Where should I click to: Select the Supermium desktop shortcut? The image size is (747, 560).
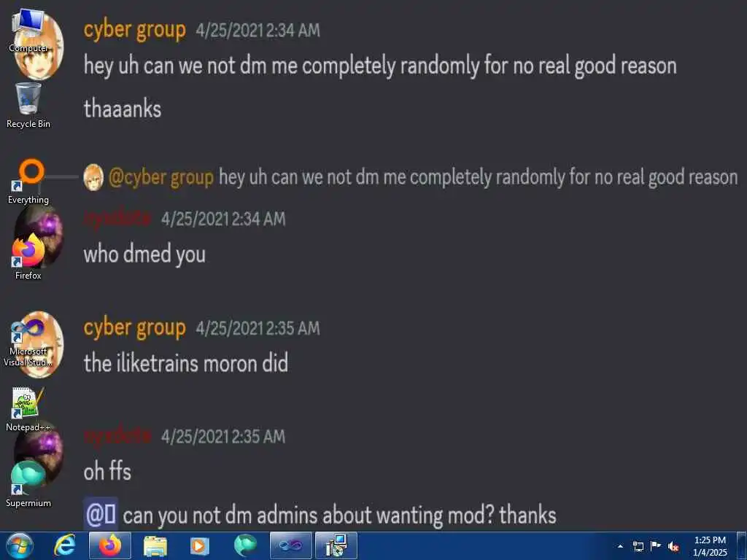point(28,485)
